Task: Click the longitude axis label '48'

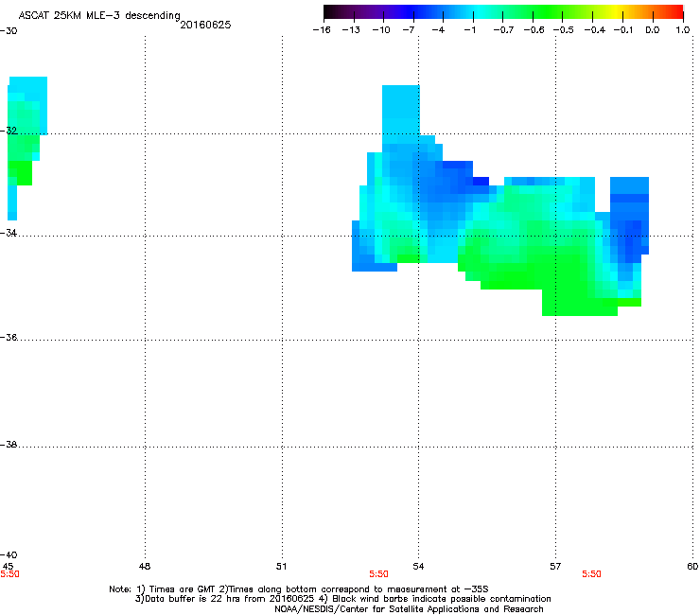Action: 145,567
